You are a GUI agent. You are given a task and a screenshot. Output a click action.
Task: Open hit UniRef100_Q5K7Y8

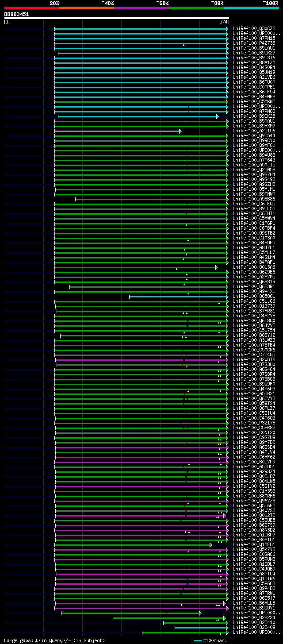point(254,549)
